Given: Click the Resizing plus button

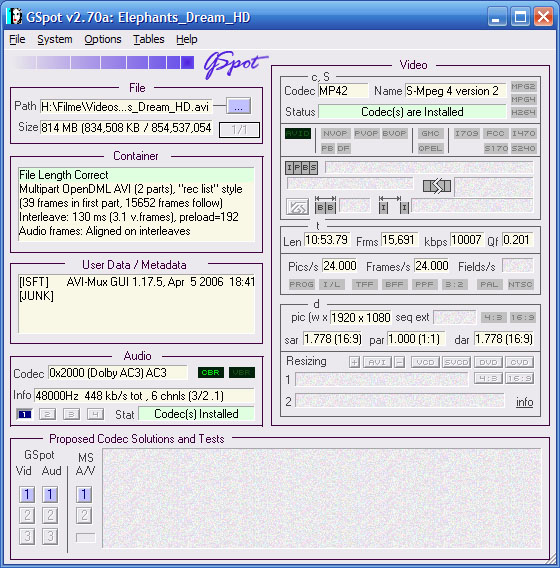Looking at the screenshot, I should click(x=354, y=362).
